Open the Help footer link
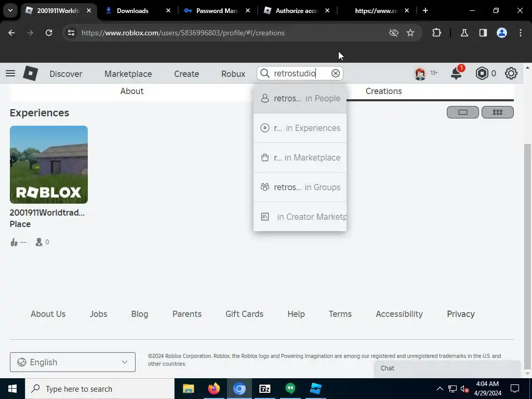532x399 pixels. (296, 314)
